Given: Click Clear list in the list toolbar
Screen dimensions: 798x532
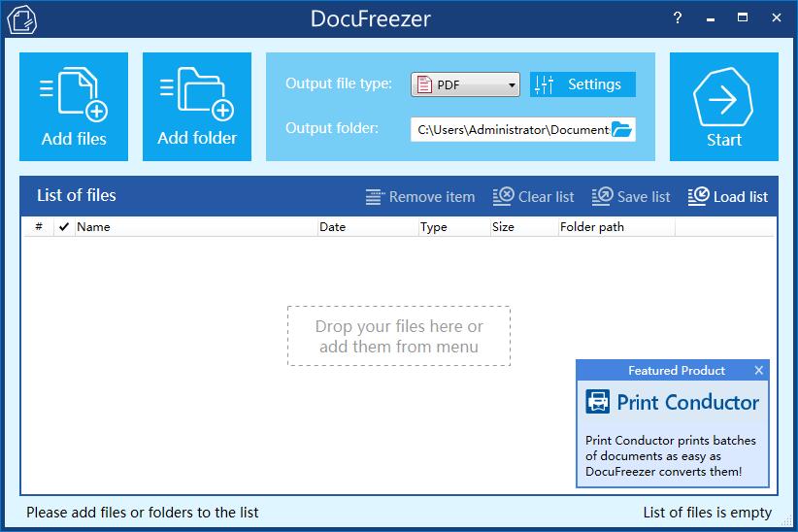Looking at the screenshot, I should click(x=533, y=196).
